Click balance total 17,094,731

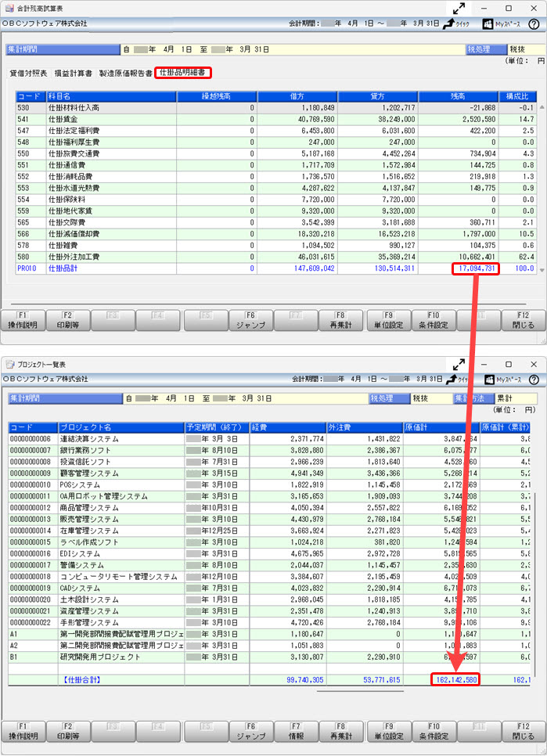coord(475,268)
